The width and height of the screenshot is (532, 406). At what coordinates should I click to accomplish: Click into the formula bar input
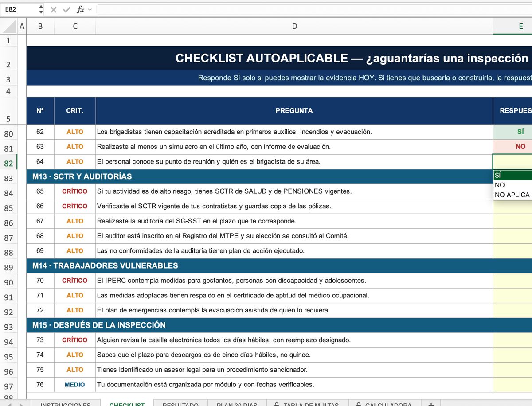pos(314,9)
